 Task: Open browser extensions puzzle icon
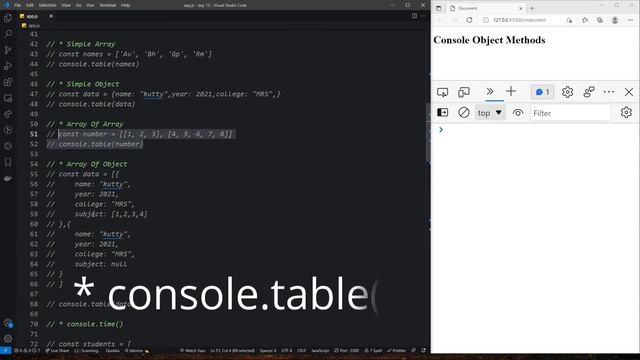pos(584,20)
